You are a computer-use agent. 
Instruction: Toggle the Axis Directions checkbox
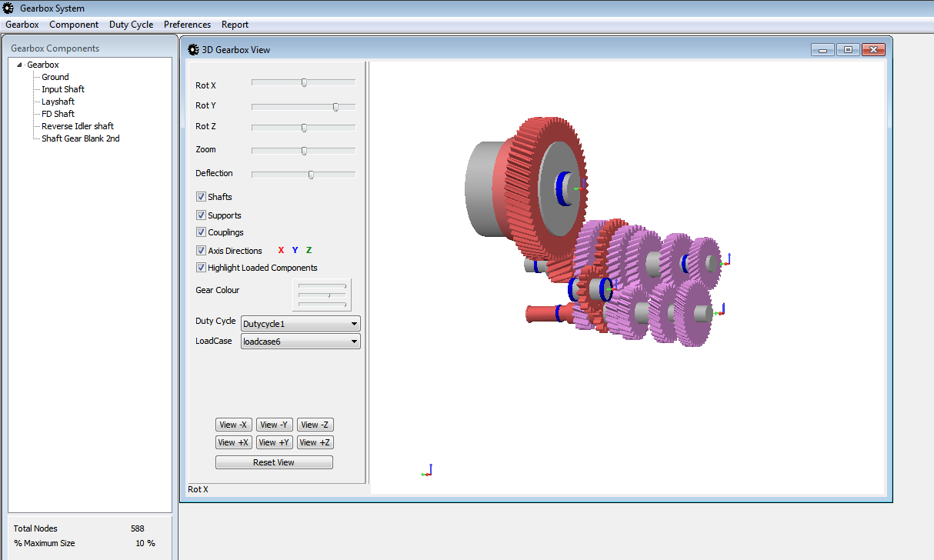pos(201,251)
